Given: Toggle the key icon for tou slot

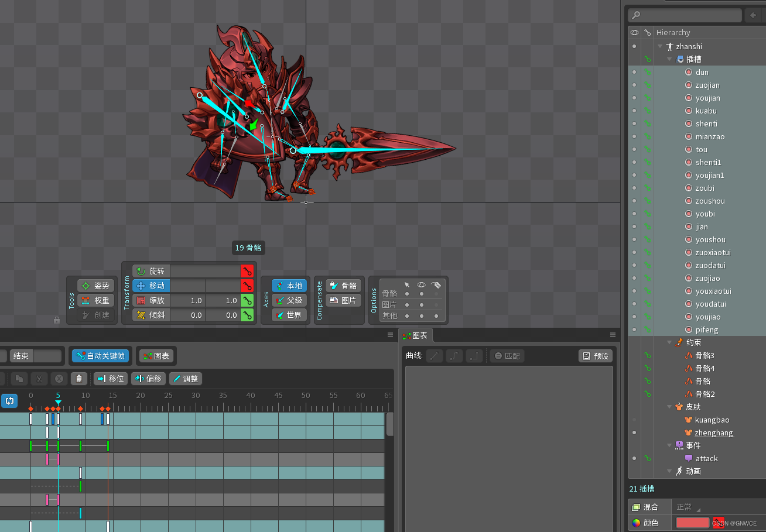Looking at the screenshot, I should point(647,149).
